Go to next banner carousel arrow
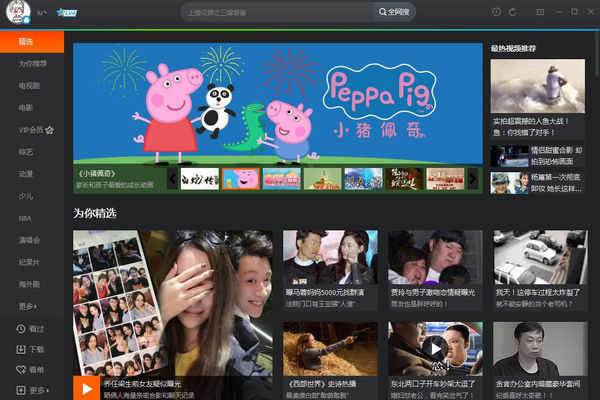 pyautogui.click(x=473, y=179)
